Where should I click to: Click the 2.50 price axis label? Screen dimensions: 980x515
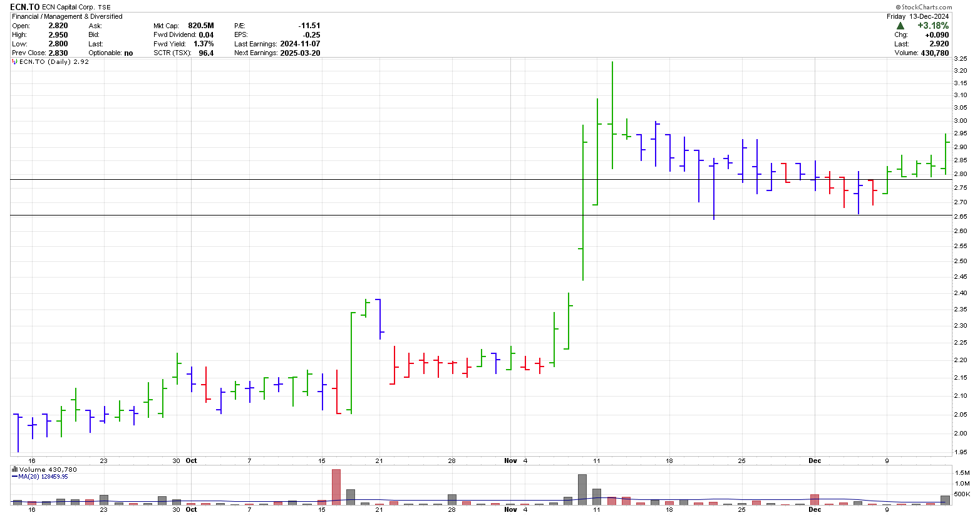coord(960,261)
